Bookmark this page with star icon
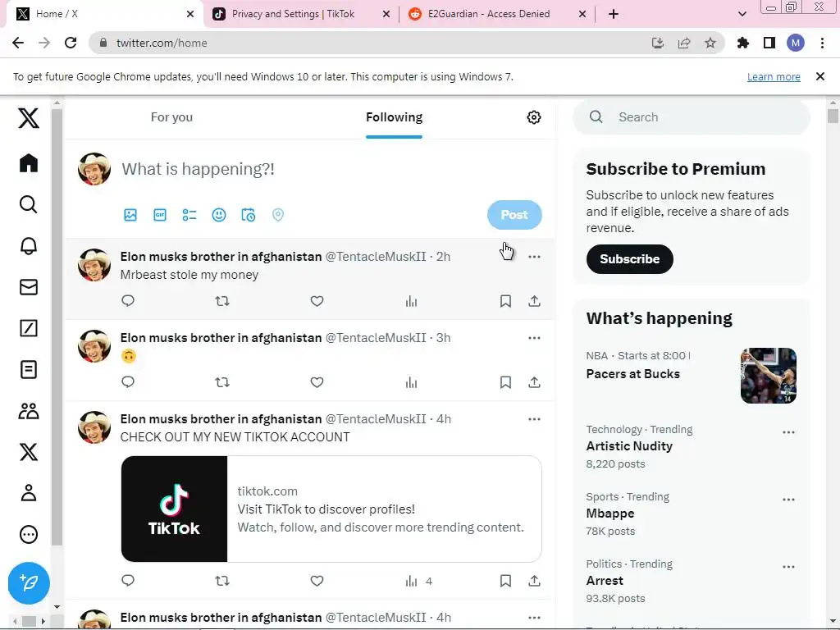This screenshot has width=840, height=630. 710,43
